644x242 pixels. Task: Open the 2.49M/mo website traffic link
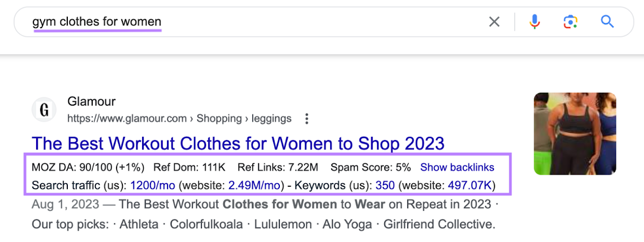click(x=254, y=186)
